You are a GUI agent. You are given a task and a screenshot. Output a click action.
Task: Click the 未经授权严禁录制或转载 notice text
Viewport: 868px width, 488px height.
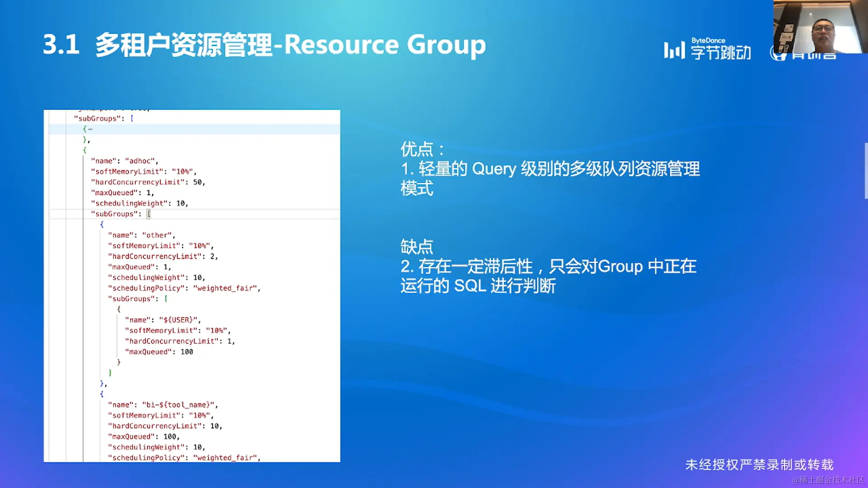coord(759,465)
